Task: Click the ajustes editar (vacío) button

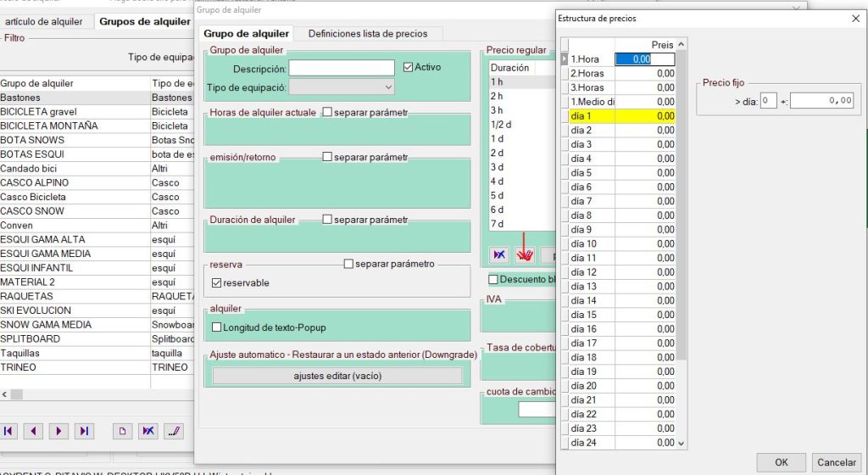Action: 337,376
